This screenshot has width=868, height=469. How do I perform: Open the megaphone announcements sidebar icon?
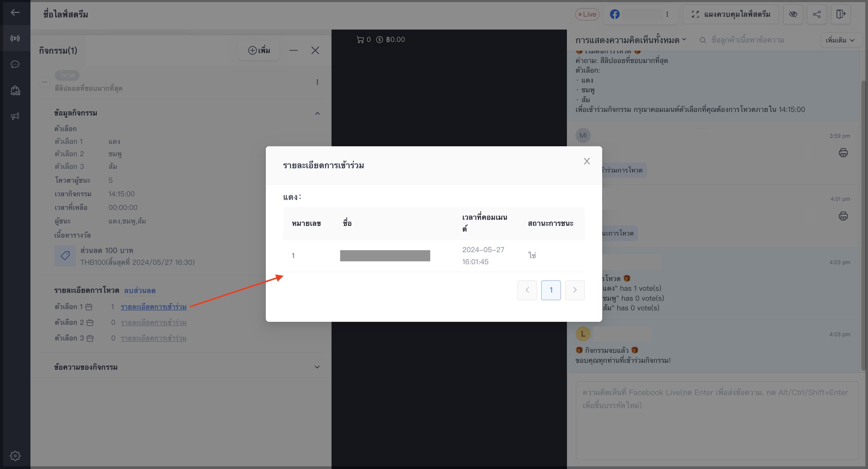pyautogui.click(x=15, y=116)
